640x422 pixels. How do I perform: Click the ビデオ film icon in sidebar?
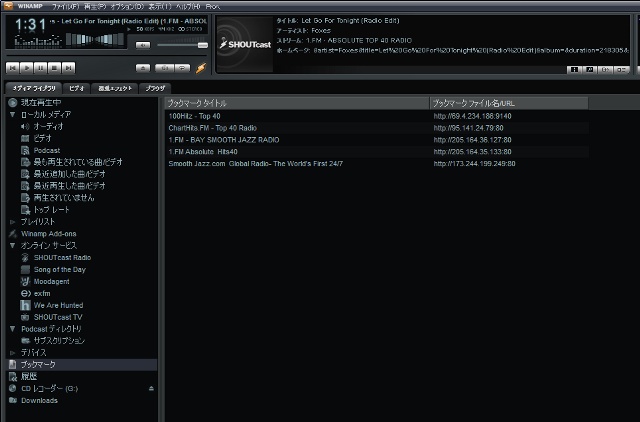point(25,138)
